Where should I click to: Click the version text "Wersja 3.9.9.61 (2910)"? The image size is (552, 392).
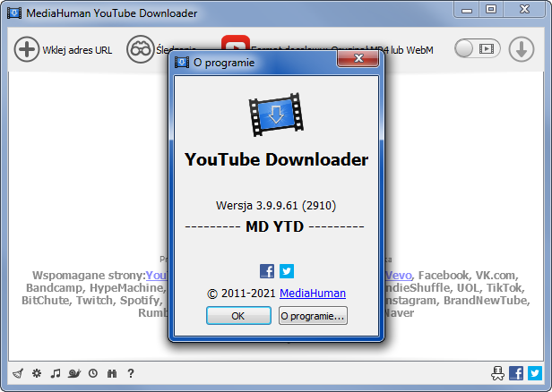pyautogui.click(x=276, y=205)
